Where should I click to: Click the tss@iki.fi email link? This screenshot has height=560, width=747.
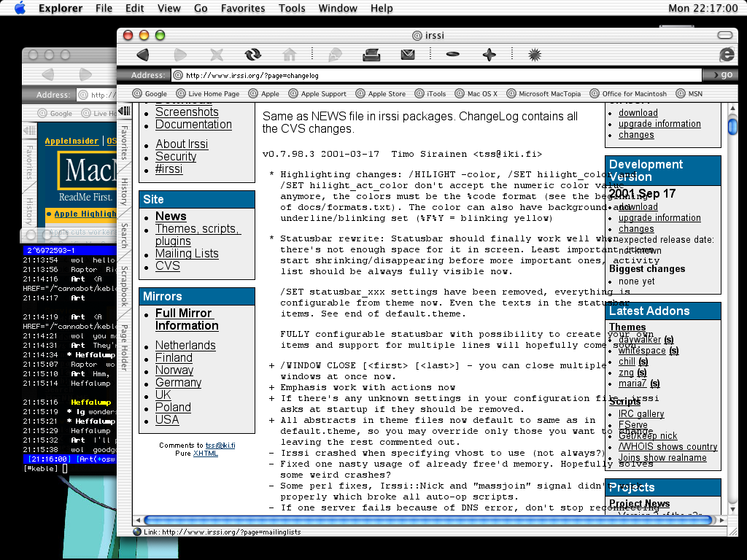[220, 446]
